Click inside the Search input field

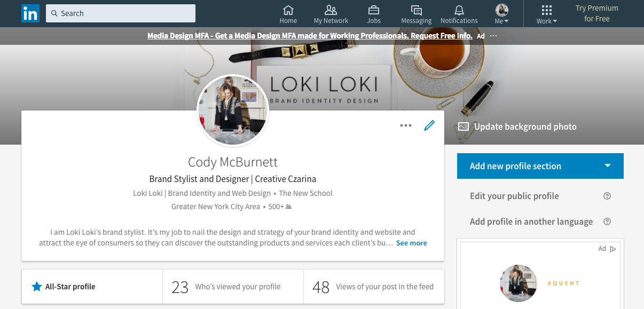coord(121,13)
